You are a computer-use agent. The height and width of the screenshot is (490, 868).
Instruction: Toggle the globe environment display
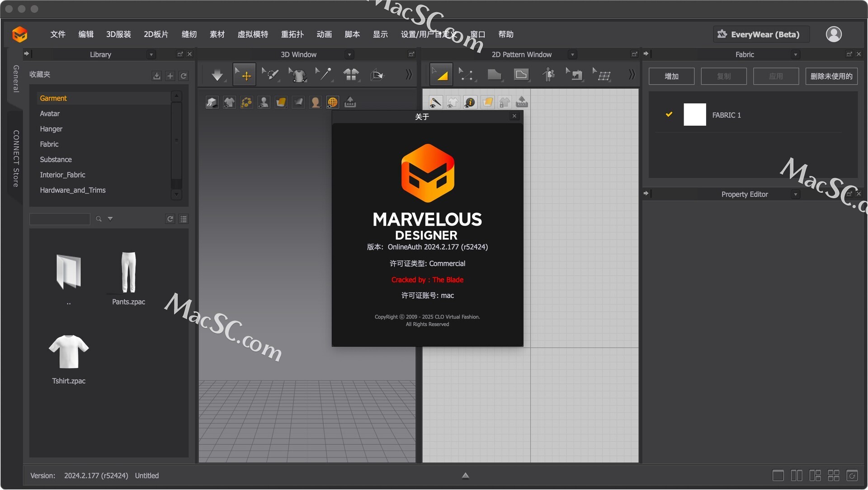[333, 103]
